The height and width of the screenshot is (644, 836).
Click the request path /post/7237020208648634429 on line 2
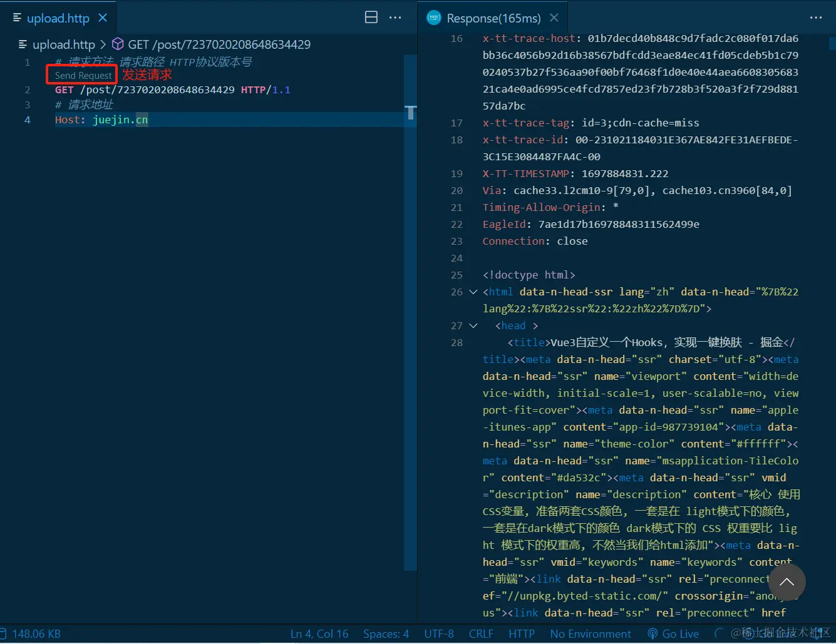point(157,90)
